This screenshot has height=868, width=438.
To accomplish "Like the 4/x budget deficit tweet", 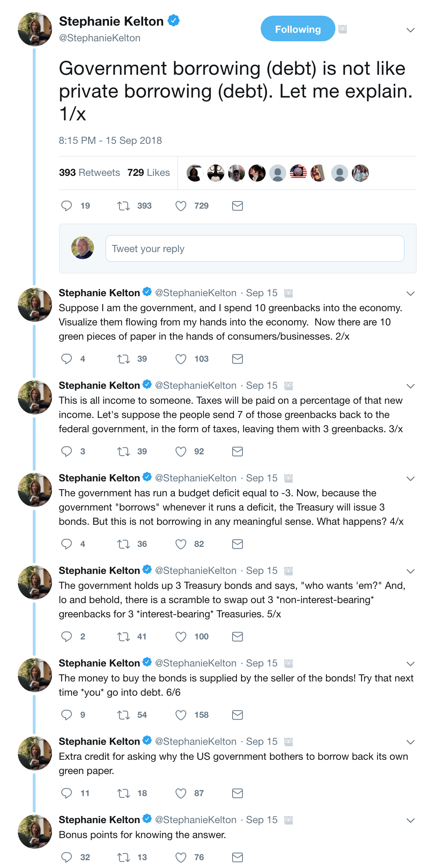I will coord(181,544).
